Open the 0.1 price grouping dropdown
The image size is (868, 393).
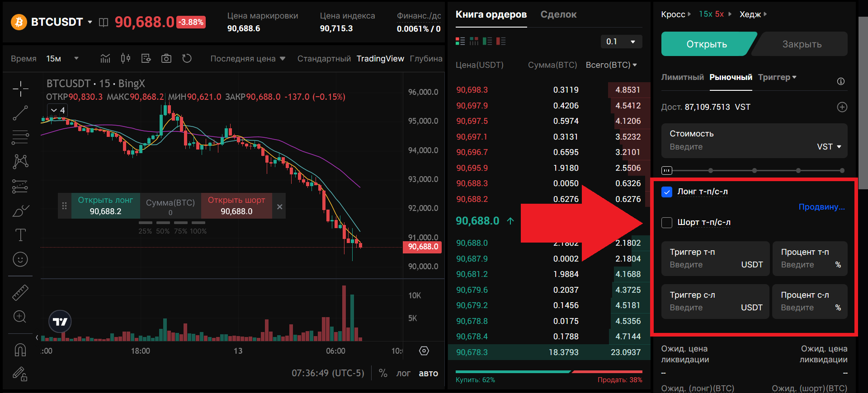click(x=621, y=42)
